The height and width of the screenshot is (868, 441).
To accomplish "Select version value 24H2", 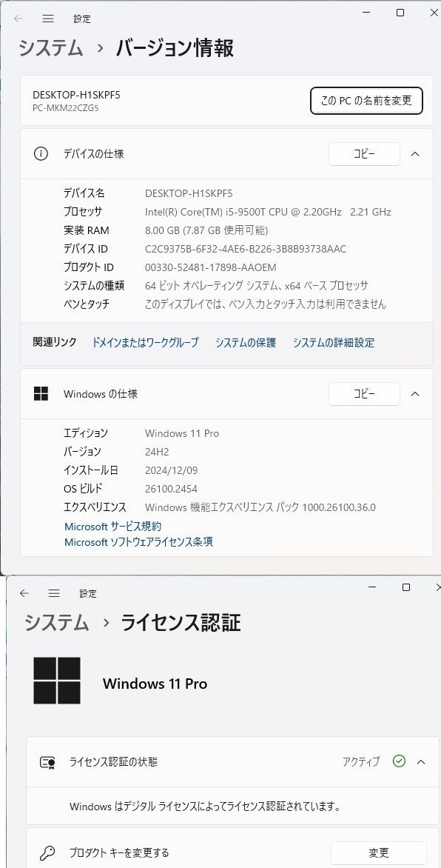I will [x=158, y=452].
